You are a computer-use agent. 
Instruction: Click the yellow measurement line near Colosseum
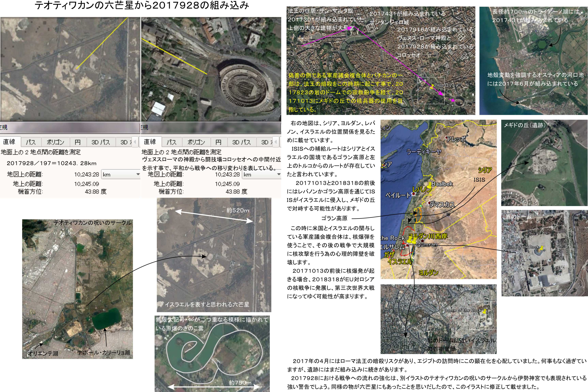(175, 57)
